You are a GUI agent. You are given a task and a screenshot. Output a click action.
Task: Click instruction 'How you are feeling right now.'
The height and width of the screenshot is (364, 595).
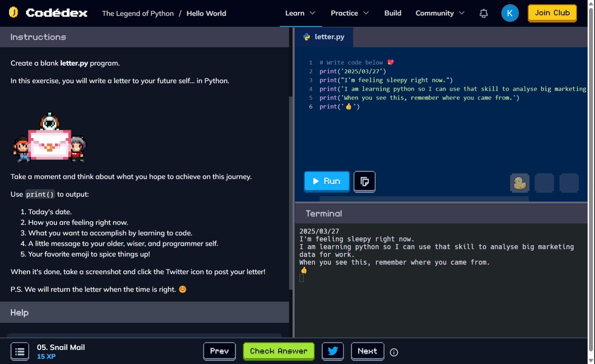click(x=78, y=223)
